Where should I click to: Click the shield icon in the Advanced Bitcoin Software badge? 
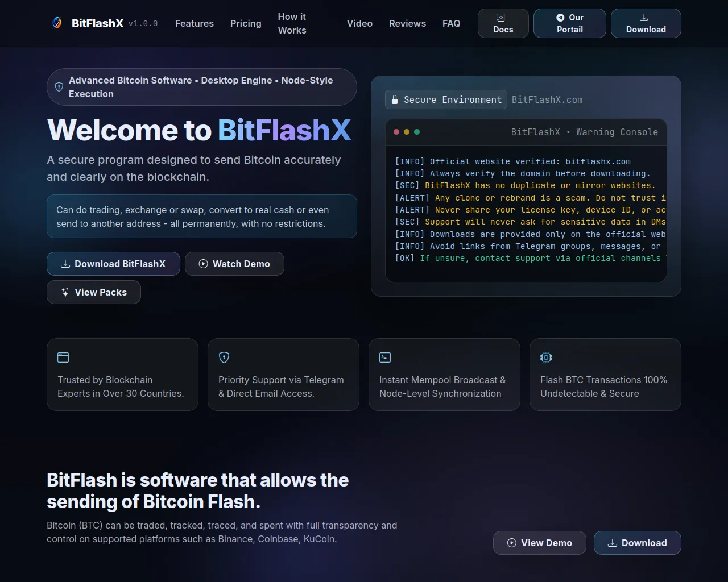click(x=59, y=87)
